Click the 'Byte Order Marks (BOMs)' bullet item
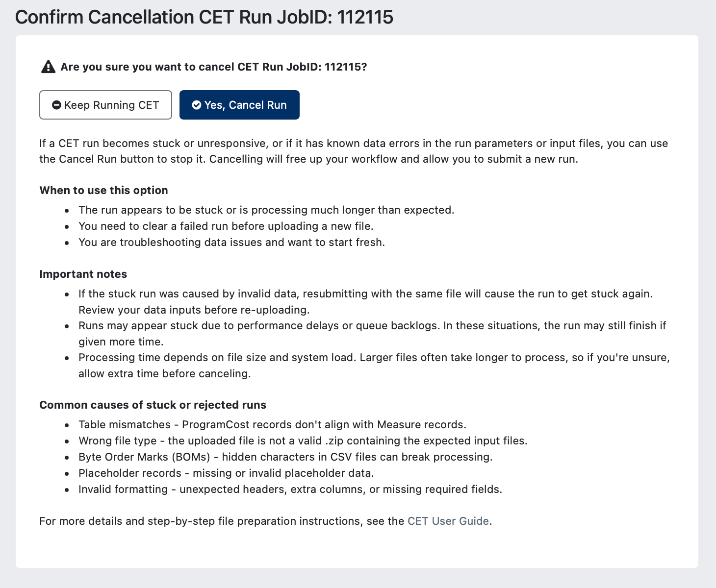This screenshot has width=716, height=588. 285,457
